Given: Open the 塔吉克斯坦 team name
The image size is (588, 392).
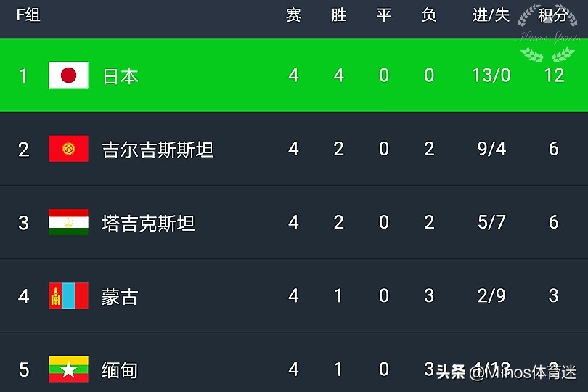Looking at the screenshot, I should click(x=148, y=223).
